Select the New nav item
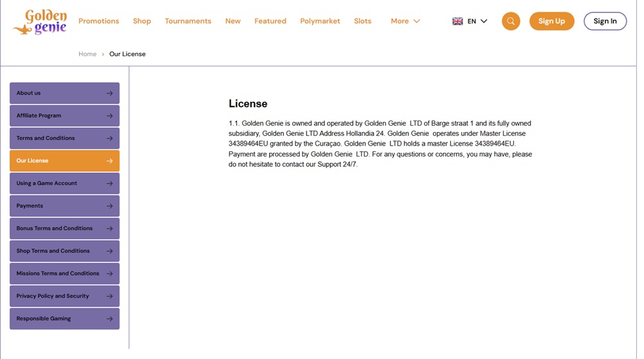The image size is (644, 359). [233, 21]
